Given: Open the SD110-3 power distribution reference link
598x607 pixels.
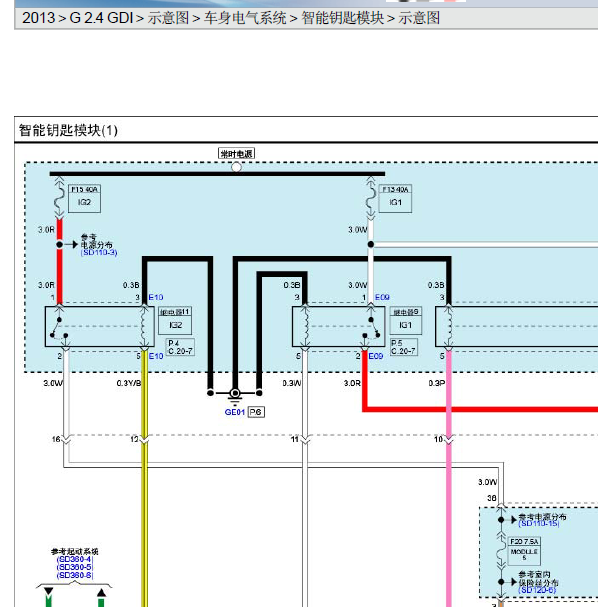Looking at the screenshot, I should (x=99, y=252).
